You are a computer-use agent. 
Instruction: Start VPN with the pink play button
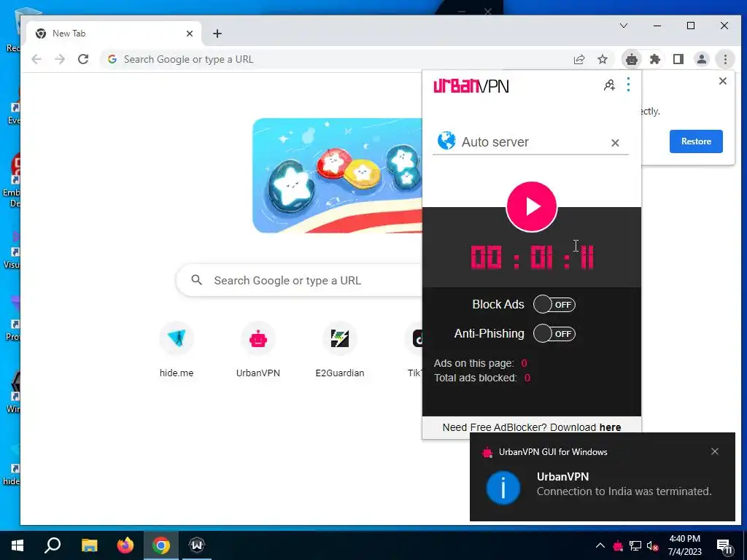pyautogui.click(x=531, y=206)
